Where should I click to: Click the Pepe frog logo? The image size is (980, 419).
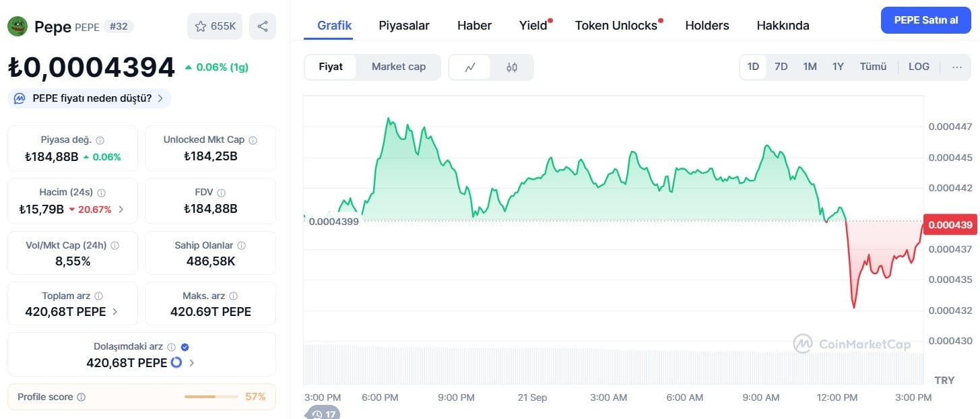point(17,26)
